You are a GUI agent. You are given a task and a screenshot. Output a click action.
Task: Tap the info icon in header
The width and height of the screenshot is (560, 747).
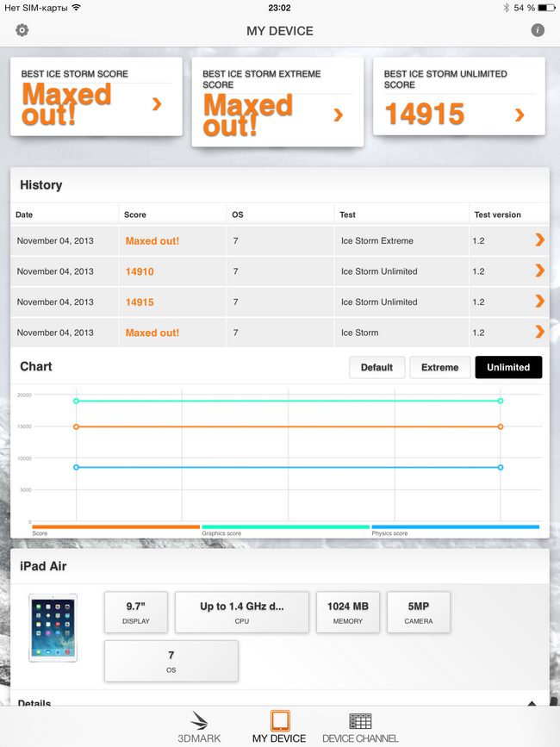coord(538,30)
